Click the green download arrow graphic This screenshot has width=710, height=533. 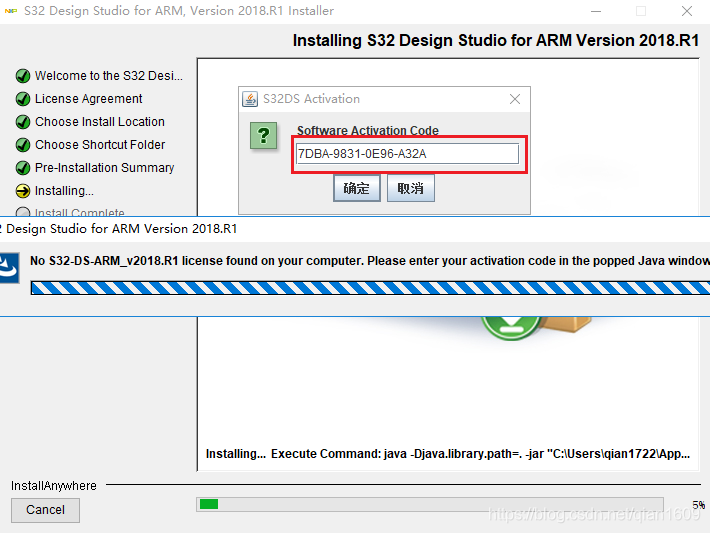click(510, 328)
